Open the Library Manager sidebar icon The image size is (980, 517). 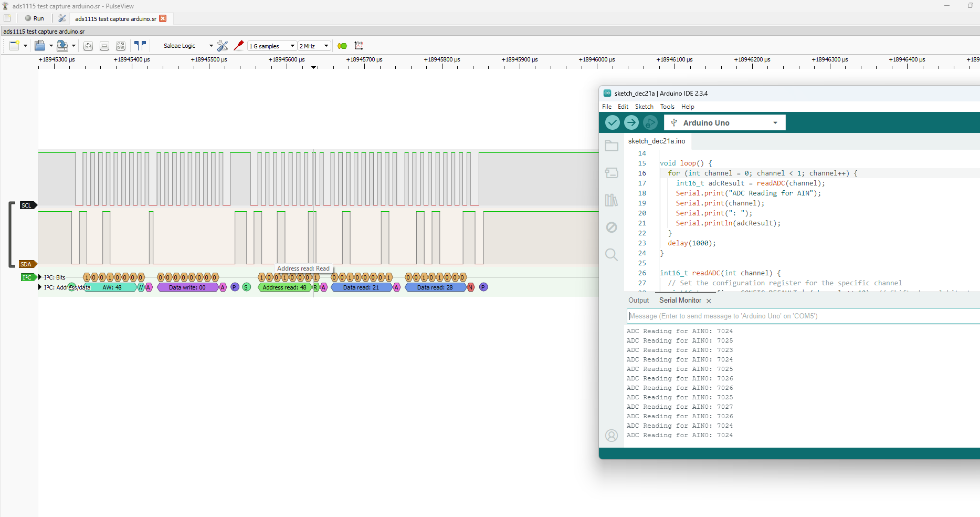pyautogui.click(x=612, y=200)
